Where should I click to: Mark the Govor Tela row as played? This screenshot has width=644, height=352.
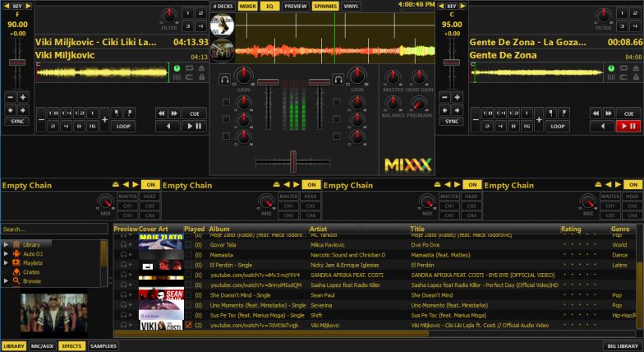189,245
